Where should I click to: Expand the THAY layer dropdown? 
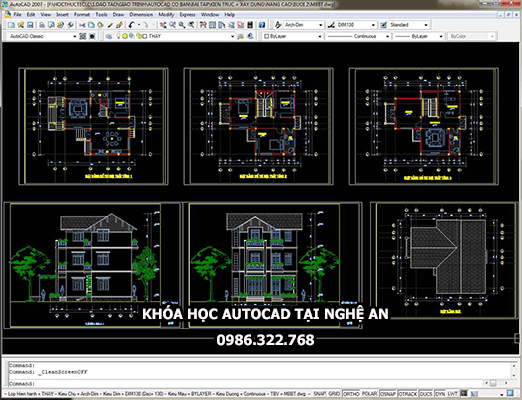[232, 36]
